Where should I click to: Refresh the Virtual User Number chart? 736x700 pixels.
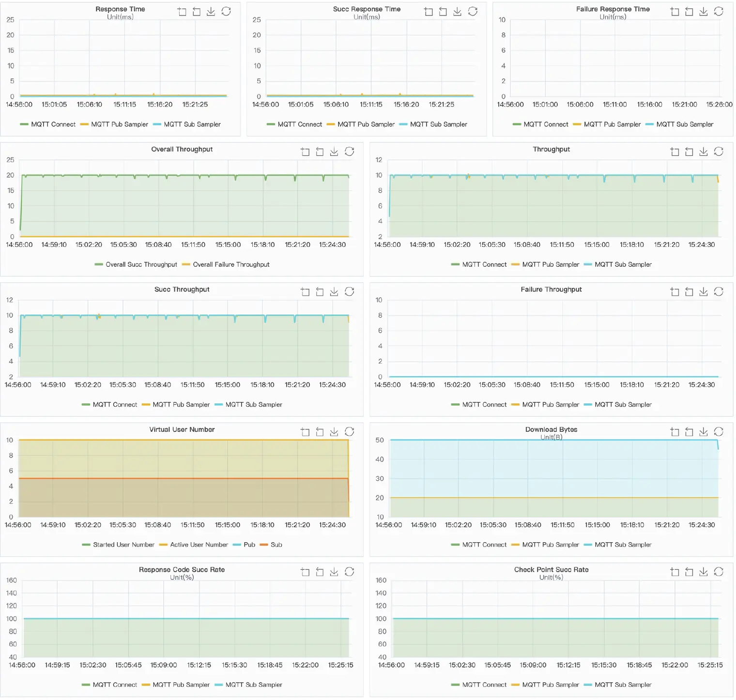coord(350,432)
